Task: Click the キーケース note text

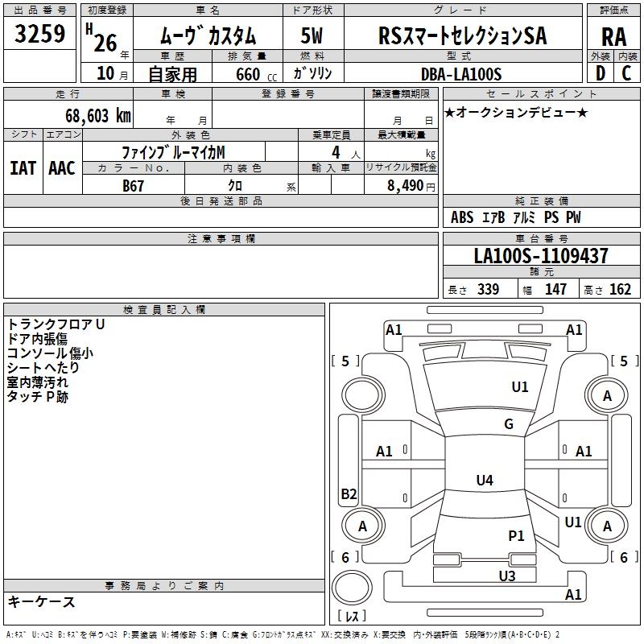Action: [x=42, y=602]
